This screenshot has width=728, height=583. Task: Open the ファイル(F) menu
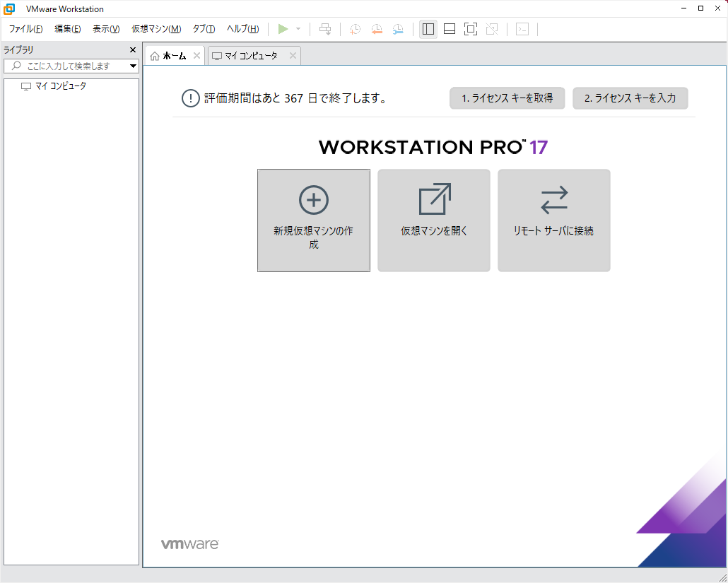pos(26,29)
